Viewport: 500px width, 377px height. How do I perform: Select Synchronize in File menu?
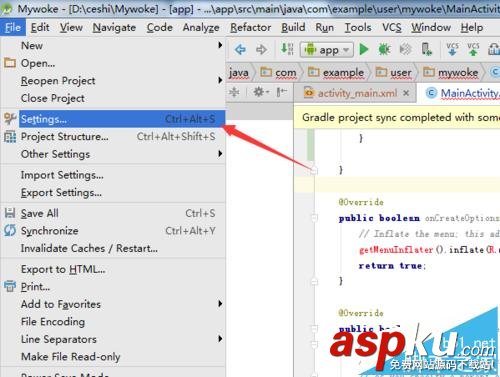[x=113, y=231]
